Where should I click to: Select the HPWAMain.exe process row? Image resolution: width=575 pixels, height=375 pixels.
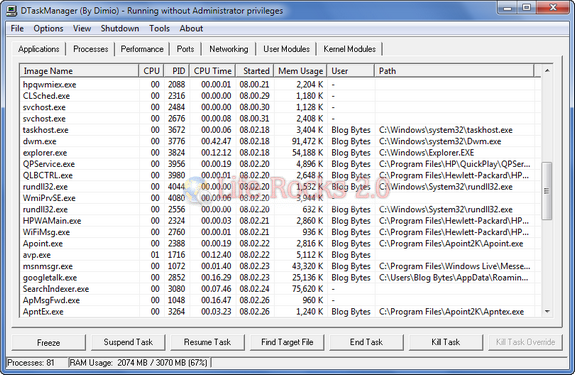[280, 221]
